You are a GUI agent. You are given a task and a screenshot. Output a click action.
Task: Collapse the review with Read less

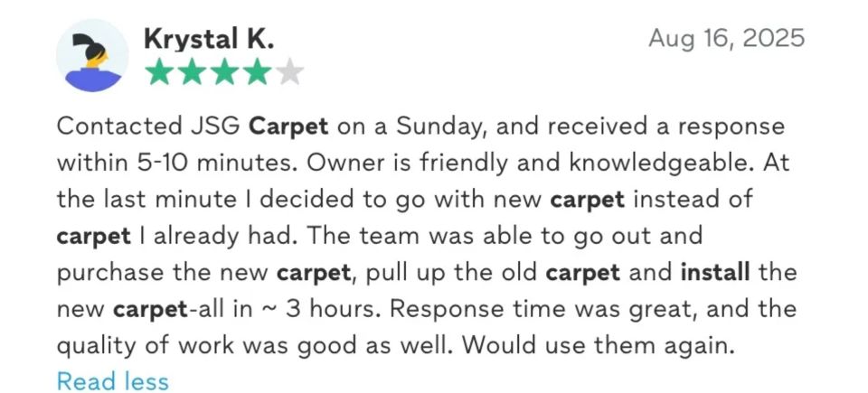click(x=112, y=381)
